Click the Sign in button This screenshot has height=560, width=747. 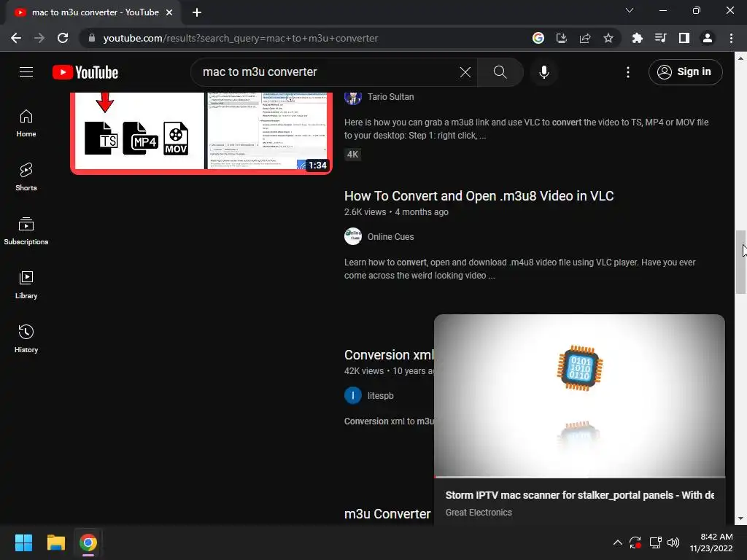pyautogui.click(x=685, y=72)
